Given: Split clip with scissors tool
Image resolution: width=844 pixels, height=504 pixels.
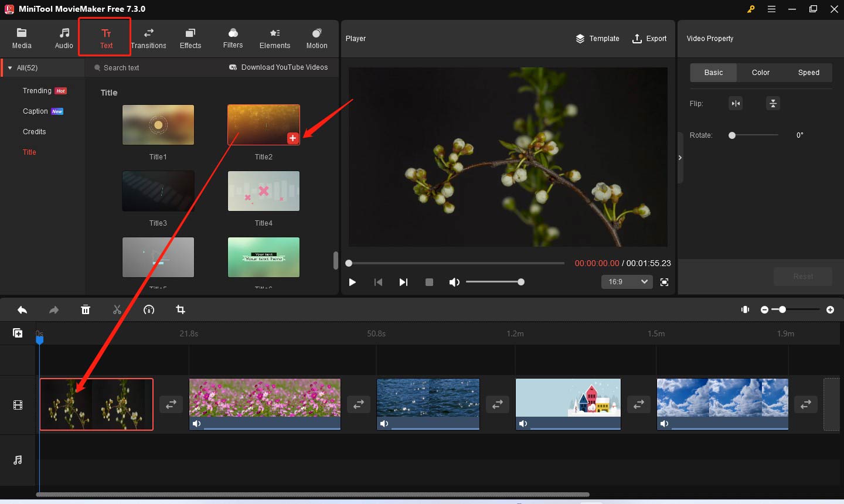Looking at the screenshot, I should [117, 310].
